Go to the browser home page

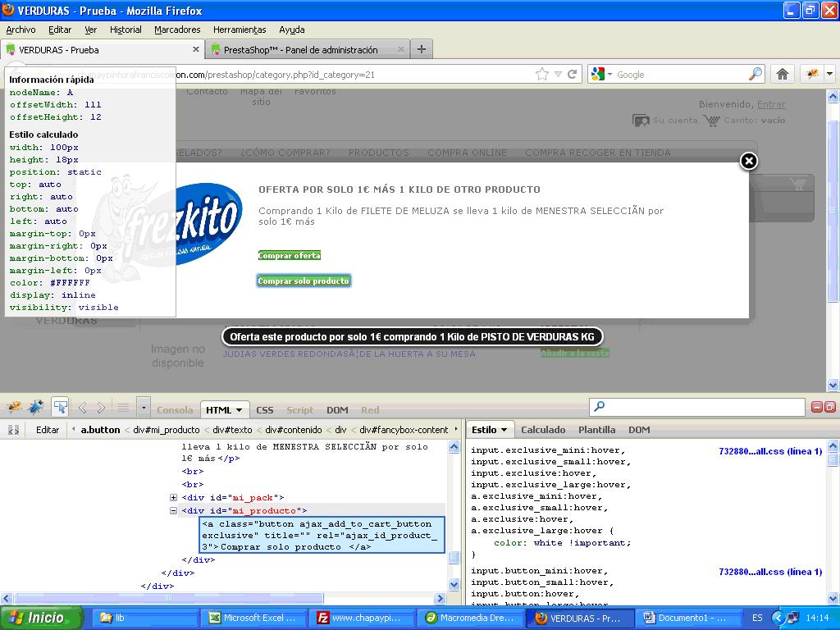tap(782, 75)
